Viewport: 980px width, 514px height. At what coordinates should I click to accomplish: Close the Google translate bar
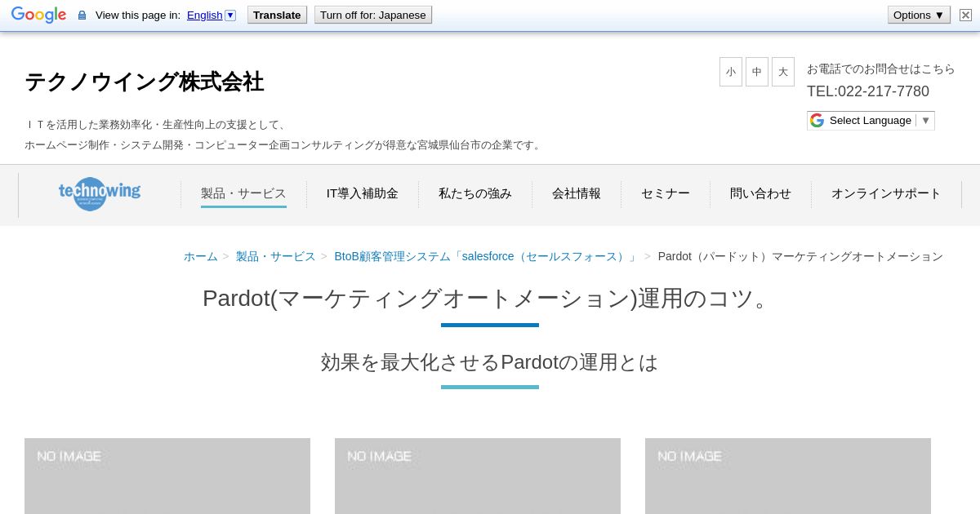tap(965, 15)
